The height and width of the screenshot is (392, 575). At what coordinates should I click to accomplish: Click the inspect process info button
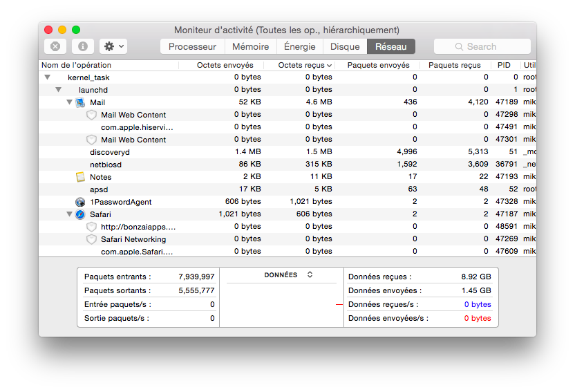coord(83,46)
